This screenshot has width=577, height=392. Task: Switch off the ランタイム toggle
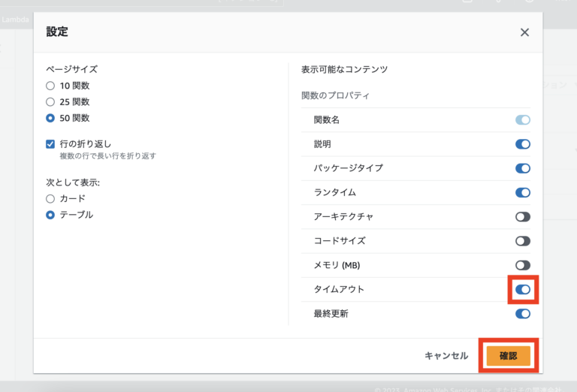pos(522,192)
